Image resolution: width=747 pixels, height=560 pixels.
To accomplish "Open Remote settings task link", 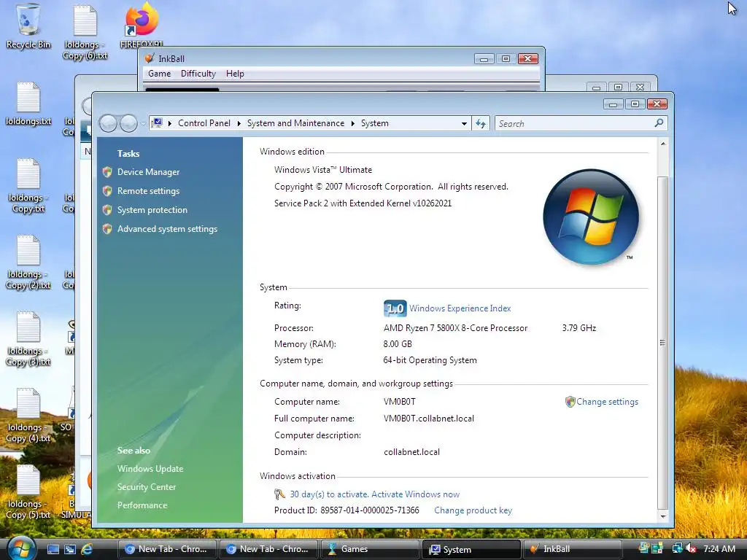I will 148,191.
